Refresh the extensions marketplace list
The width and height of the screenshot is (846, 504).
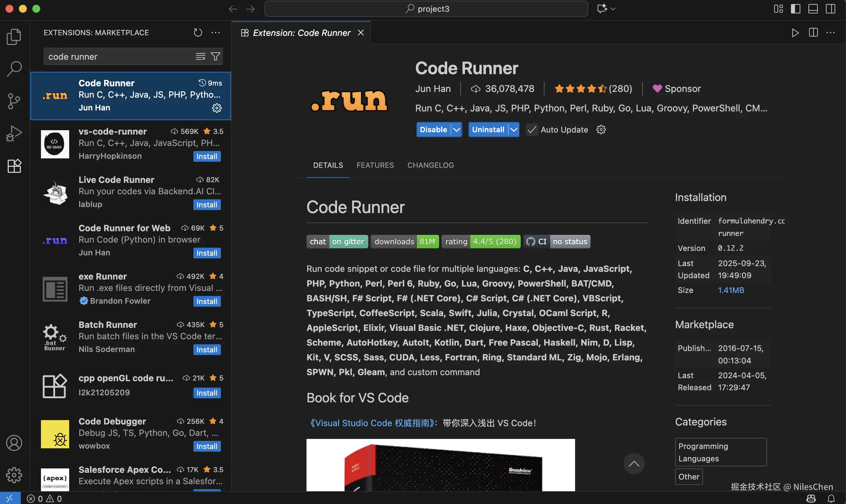pyautogui.click(x=198, y=33)
